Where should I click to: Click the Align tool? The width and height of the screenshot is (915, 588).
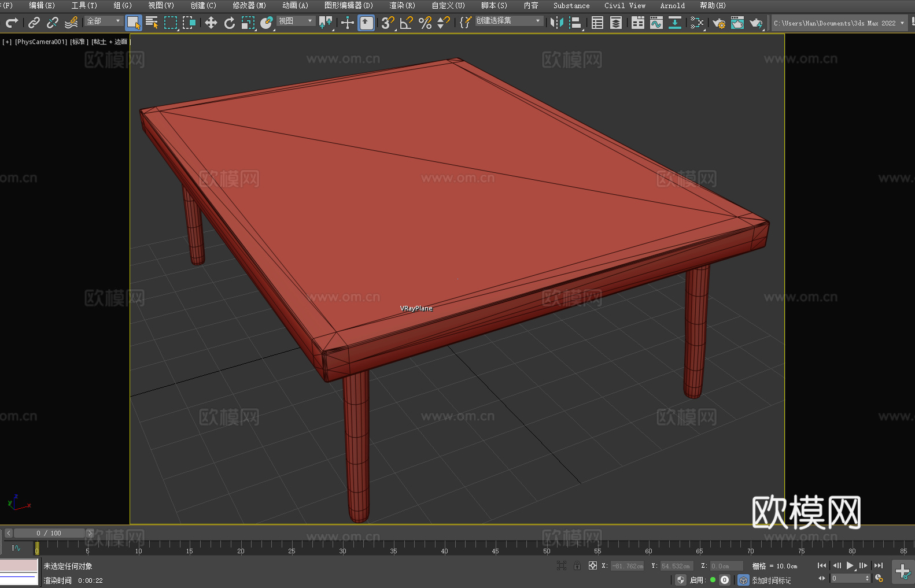click(x=575, y=23)
